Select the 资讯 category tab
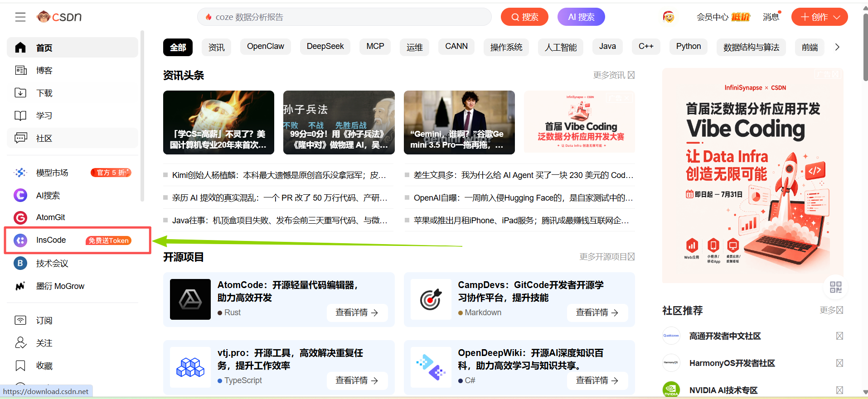 pyautogui.click(x=216, y=47)
